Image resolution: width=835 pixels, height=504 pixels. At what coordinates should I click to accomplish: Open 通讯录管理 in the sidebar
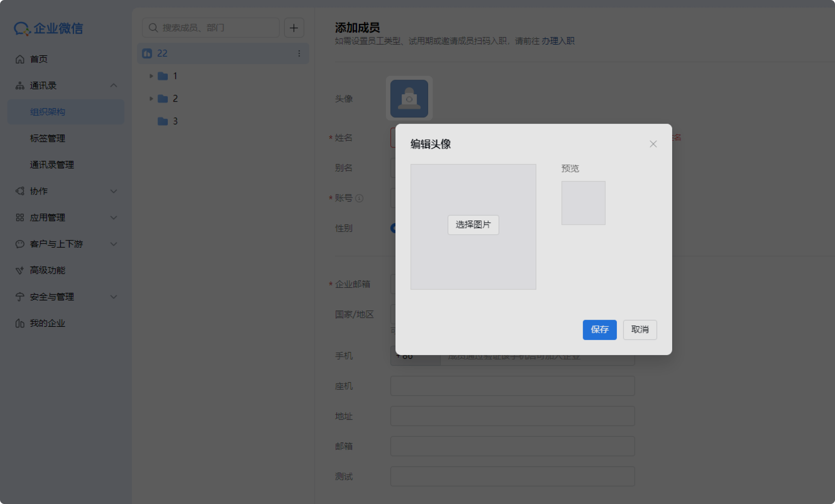click(x=66, y=165)
